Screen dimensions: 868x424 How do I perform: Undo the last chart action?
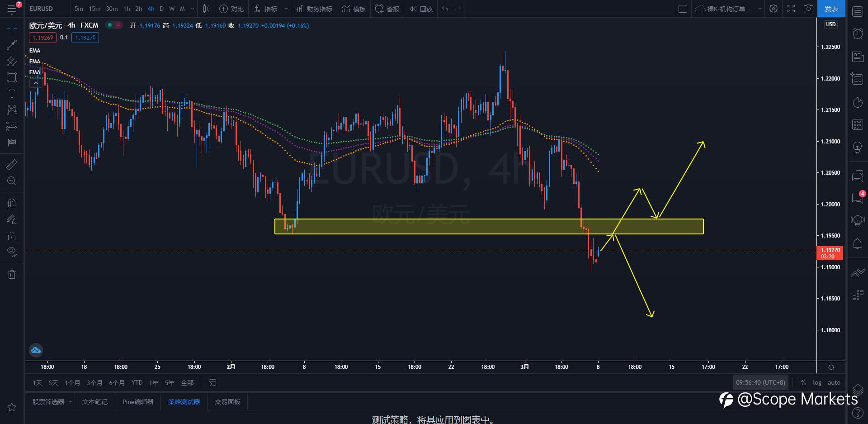[445, 9]
